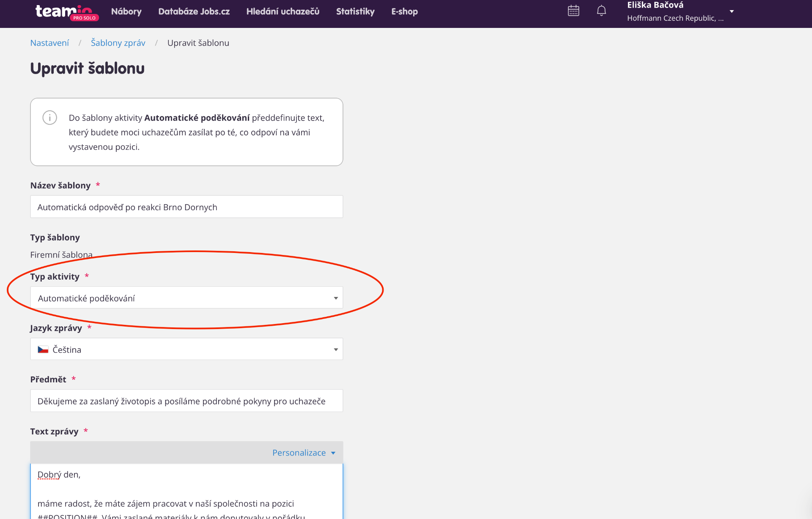The width and height of the screenshot is (812, 519).
Task: Open the E-shop menu item
Action: [404, 11]
